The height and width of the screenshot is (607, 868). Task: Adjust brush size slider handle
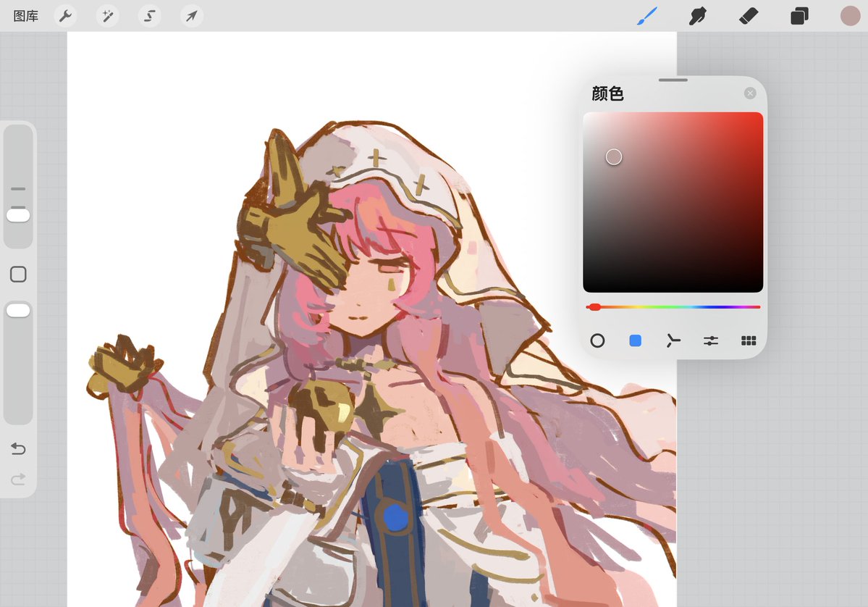[x=18, y=215]
